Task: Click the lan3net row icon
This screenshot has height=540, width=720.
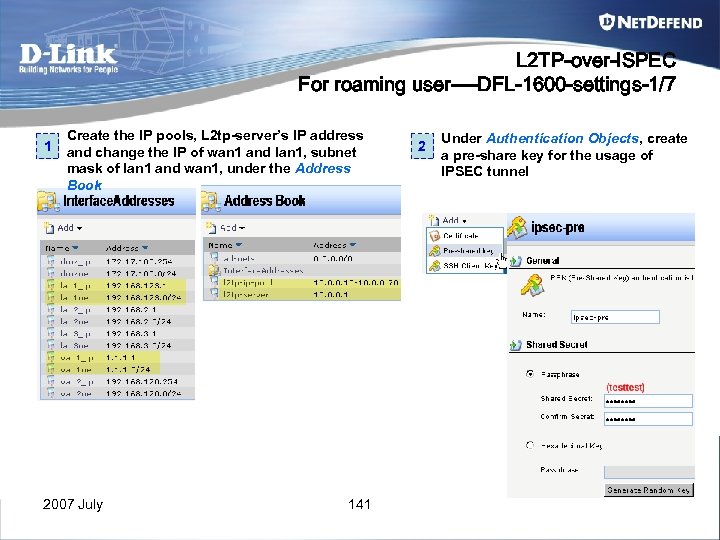Action: pos(51,345)
